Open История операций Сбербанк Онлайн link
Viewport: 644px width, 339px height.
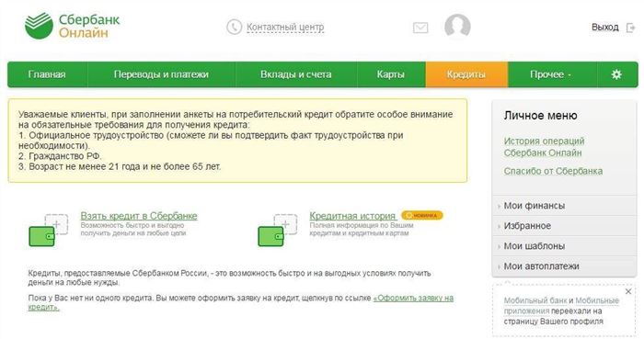(544, 147)
